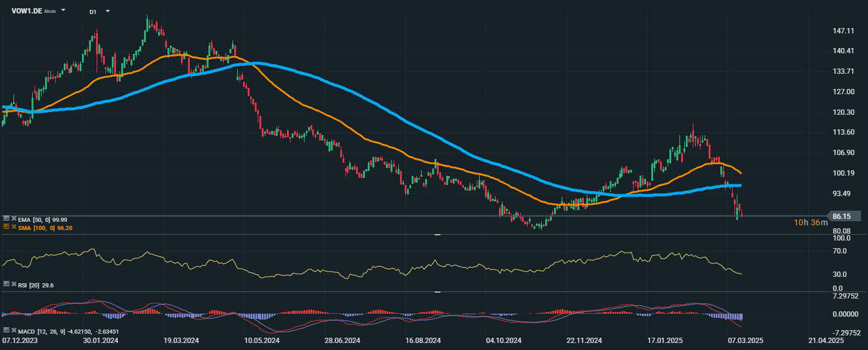Screen dimensions: 868x350
Task: Open SMA indicator settings icon
Action: (x=6, y=227)
